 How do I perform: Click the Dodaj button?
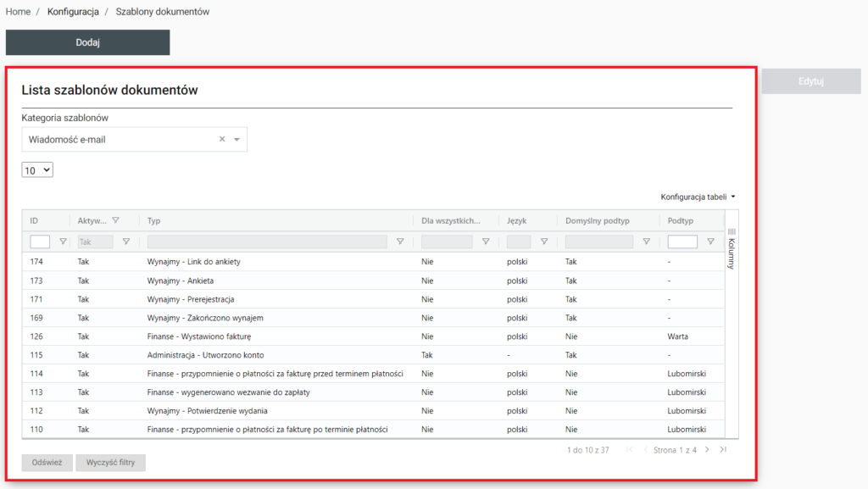pyautogui.click(x=88, y=42)
